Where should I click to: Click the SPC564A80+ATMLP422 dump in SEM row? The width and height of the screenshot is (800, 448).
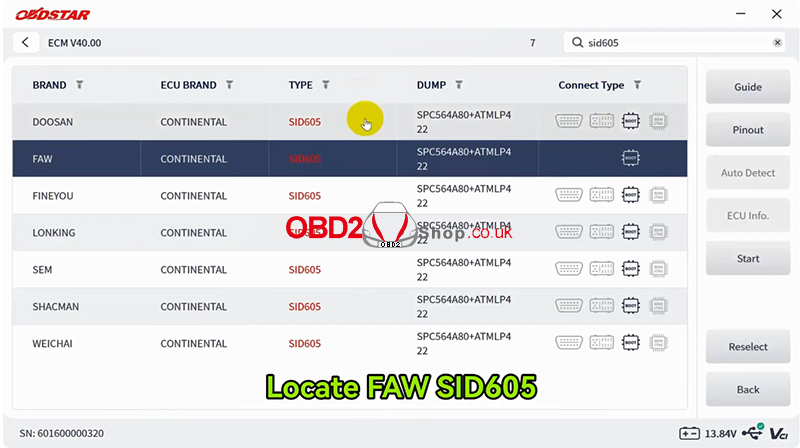pos(464,269)
